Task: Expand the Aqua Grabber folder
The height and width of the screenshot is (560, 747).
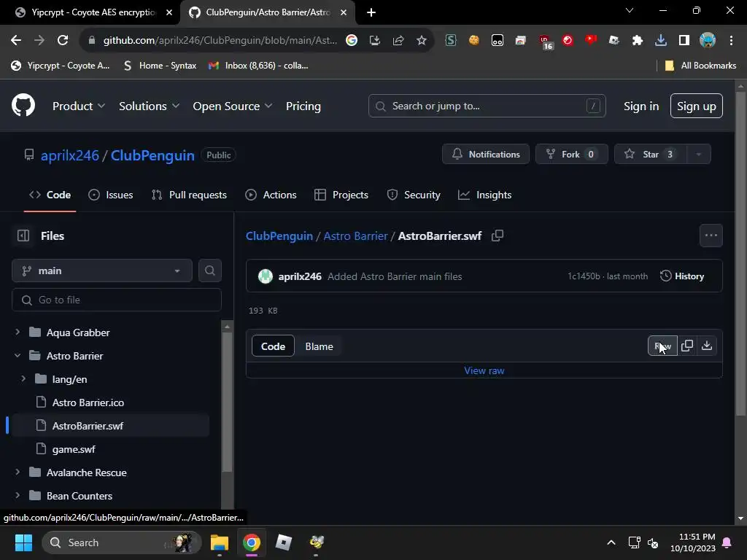Action: [x=18, y=332]
